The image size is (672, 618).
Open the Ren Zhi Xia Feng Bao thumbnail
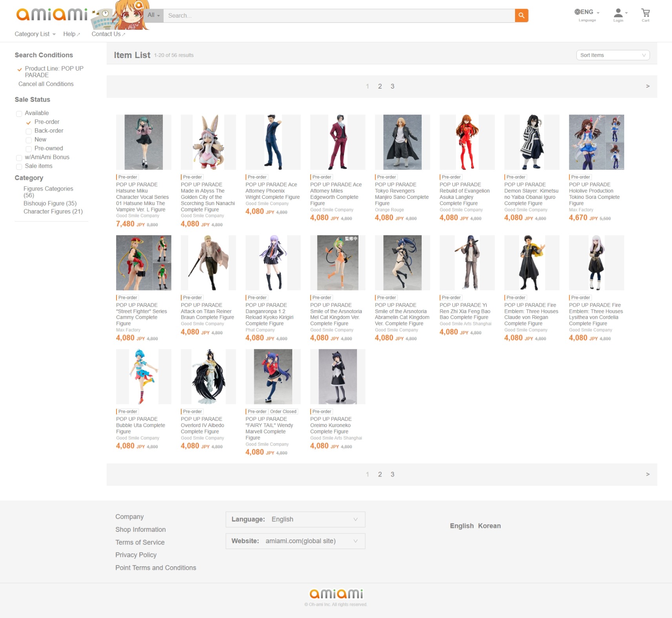coord(467,263)
